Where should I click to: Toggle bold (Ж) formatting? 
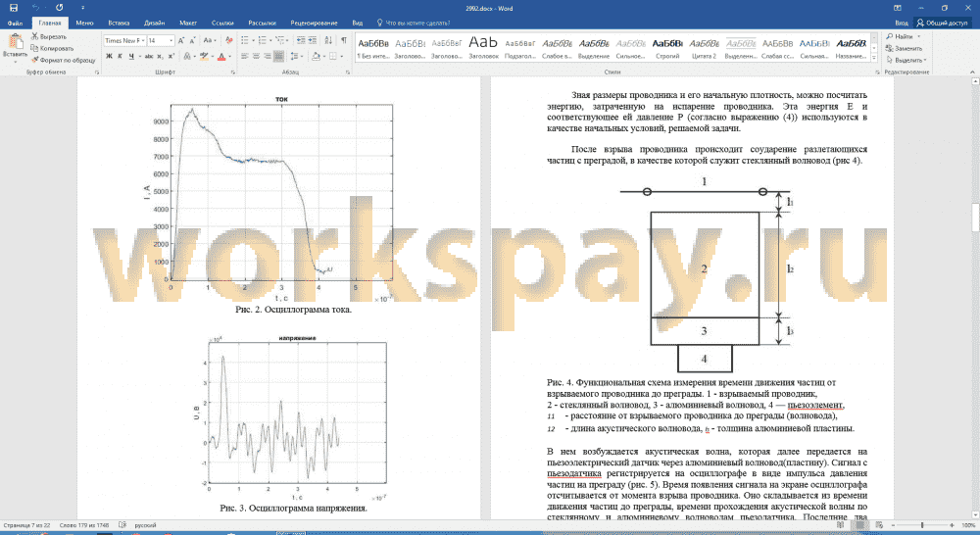coord(109,56)
